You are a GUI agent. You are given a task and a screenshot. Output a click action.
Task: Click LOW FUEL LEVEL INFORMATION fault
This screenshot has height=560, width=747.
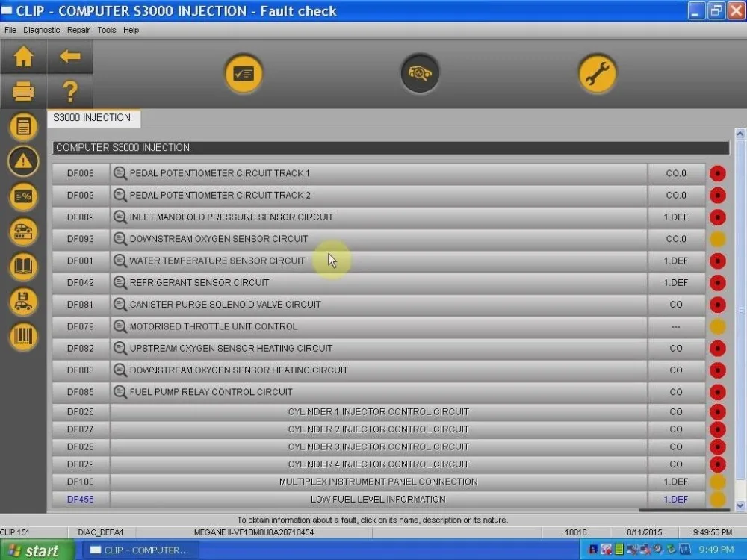click(378, 499)
